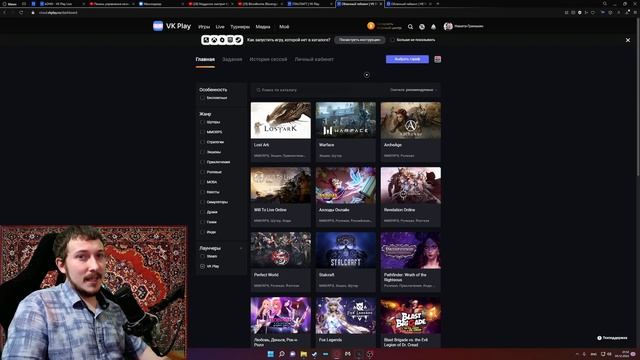Open the Blast Brigade game card
The image size is (640, 360).
411,322
